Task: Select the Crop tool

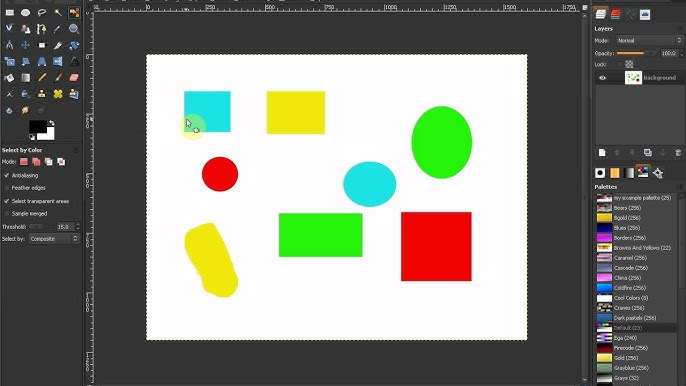Action: point(58,45)
